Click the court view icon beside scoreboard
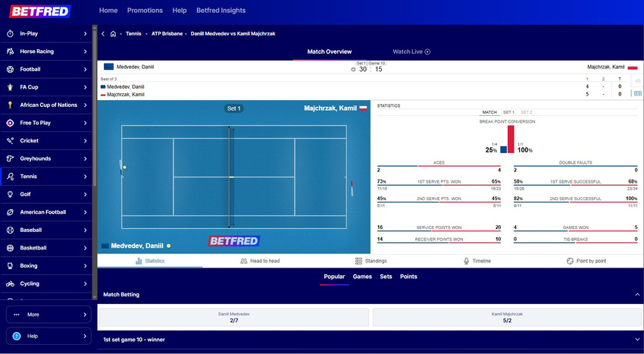This screenshot has width=644, height=354. coord(637,93)
